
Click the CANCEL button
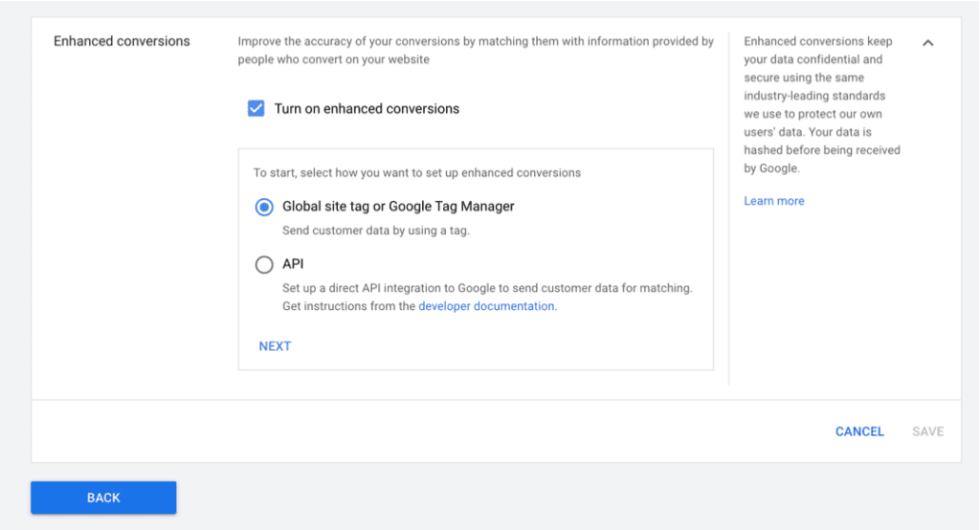(x=859, y=431)
